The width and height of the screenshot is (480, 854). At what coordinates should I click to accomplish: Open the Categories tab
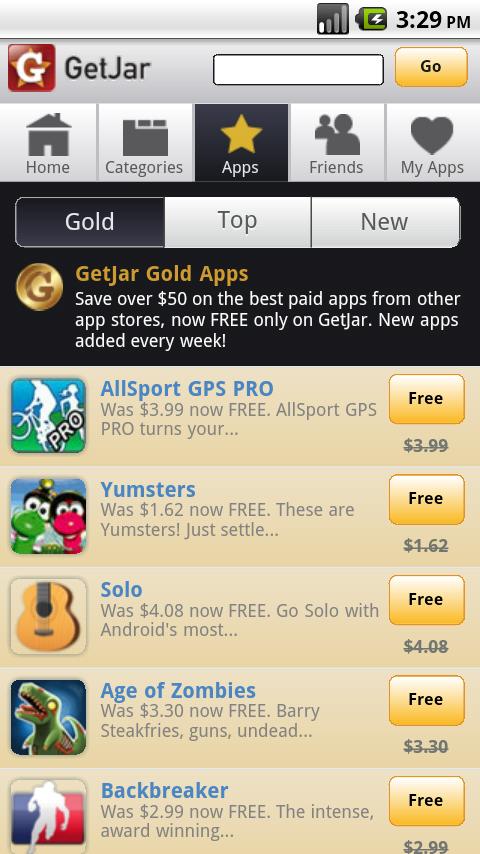click(x=144, y=143)
